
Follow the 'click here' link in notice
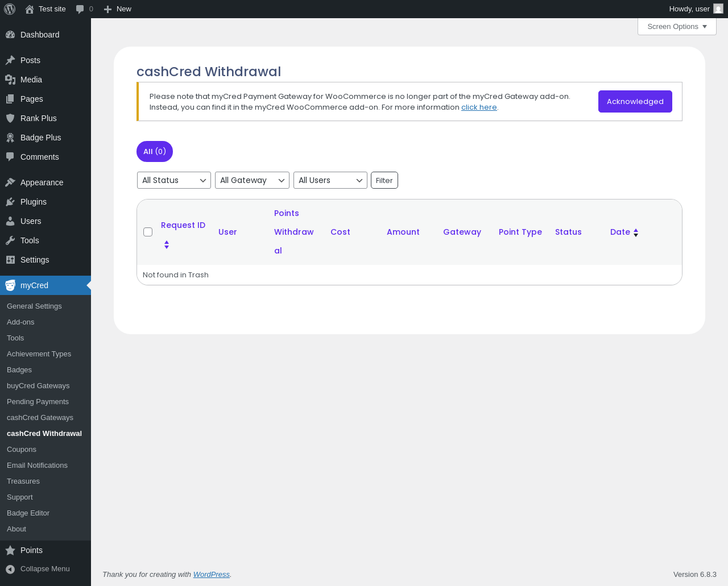point(479,107)
